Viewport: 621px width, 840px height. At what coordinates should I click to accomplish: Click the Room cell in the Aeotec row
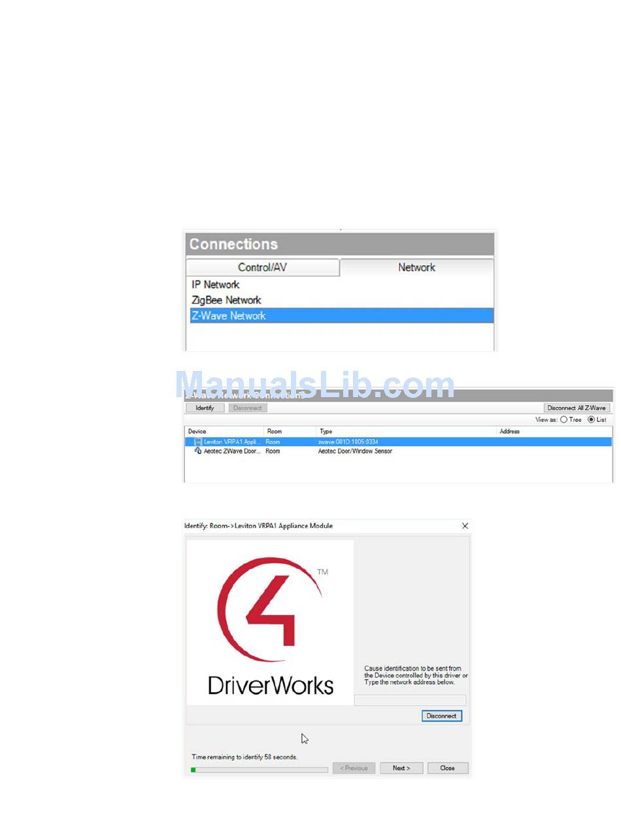(x=273, y=451)
